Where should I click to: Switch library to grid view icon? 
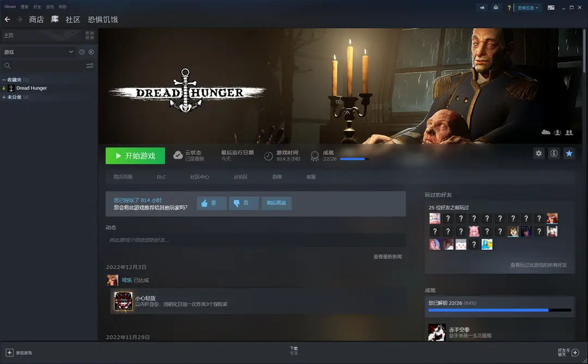pos(90,35)
